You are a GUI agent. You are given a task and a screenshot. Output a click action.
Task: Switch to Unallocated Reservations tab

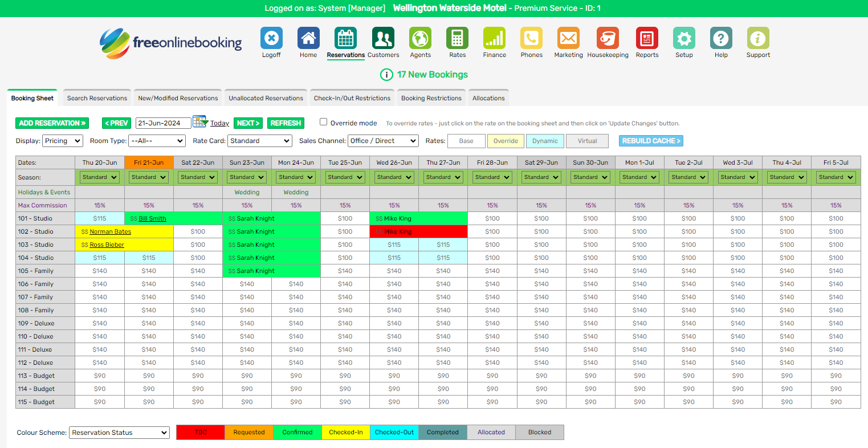[266, 98]
